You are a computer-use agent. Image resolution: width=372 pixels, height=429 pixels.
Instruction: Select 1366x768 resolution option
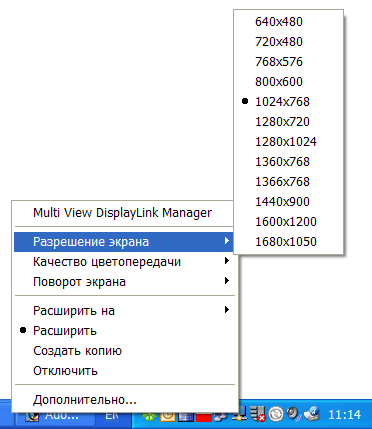point(288,182)
